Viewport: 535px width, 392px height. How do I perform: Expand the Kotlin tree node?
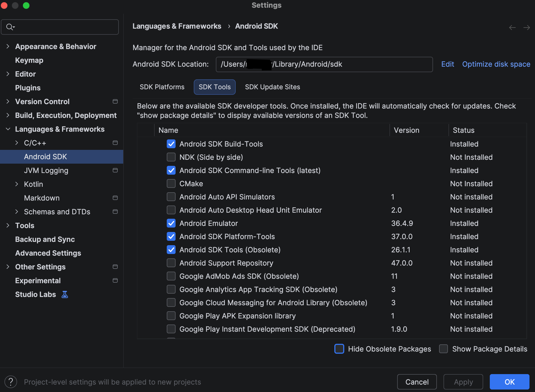[x=17, y=184]
